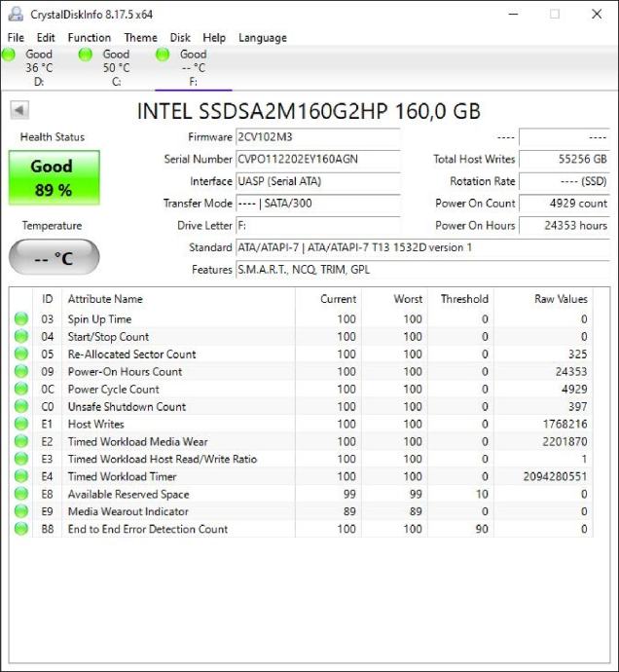Open the Disk menu
The width and height of the screenshot is (619, 672).
(x=180, y=38)
